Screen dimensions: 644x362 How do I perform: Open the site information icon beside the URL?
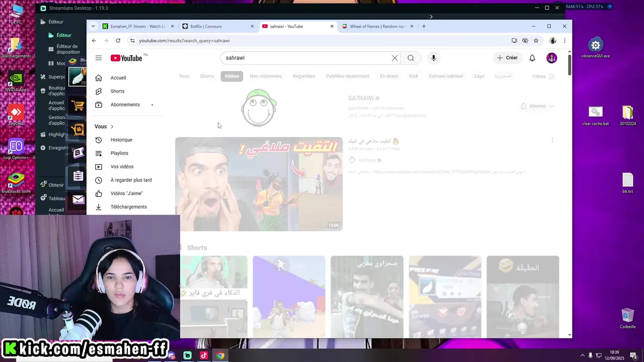pyautogui.click(x=132, y=41)
